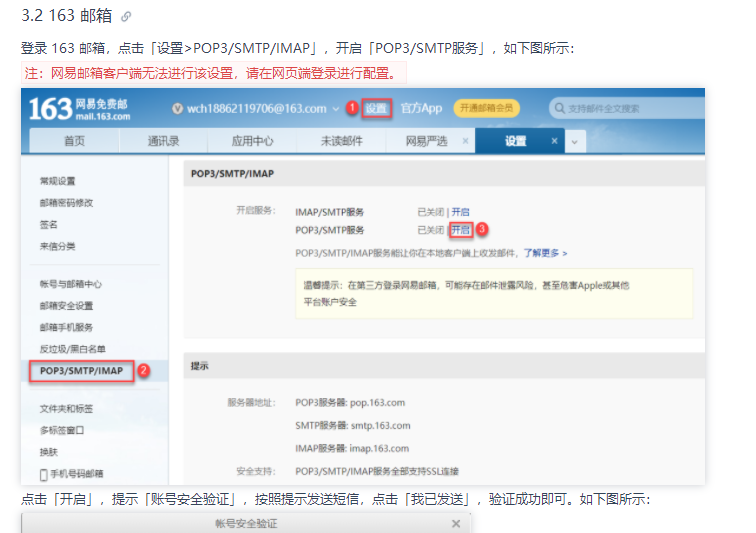756x533 pixels.
Task: Open 多标签窗口 in the sidebar
Action: point(62,430)
